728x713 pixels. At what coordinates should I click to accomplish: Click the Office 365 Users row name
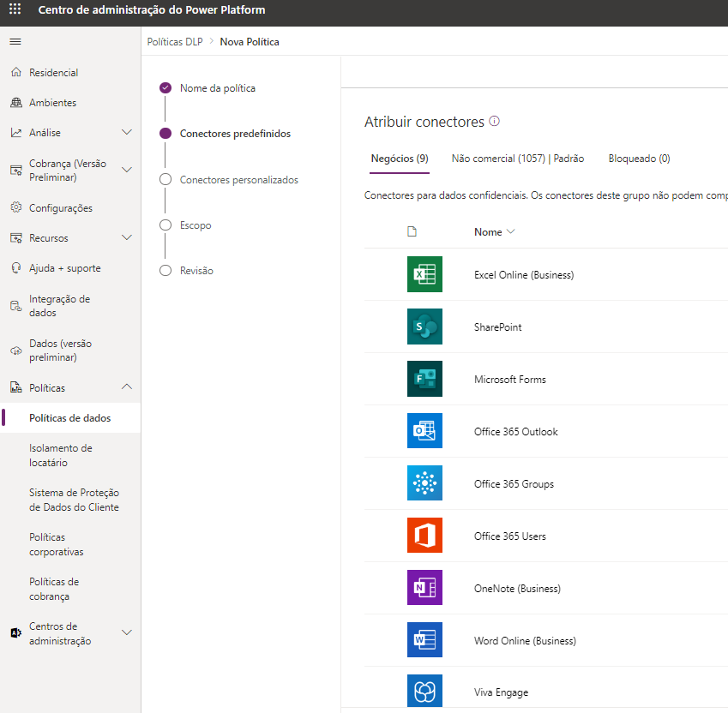(510, 536)
